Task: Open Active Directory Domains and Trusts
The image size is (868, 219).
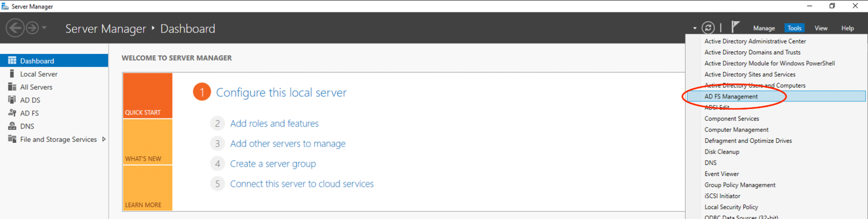Action: (x=752, y=52)
